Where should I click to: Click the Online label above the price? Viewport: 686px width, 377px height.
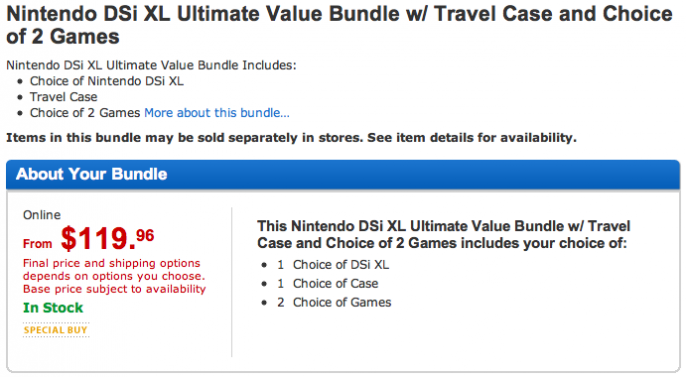(42, 215)
